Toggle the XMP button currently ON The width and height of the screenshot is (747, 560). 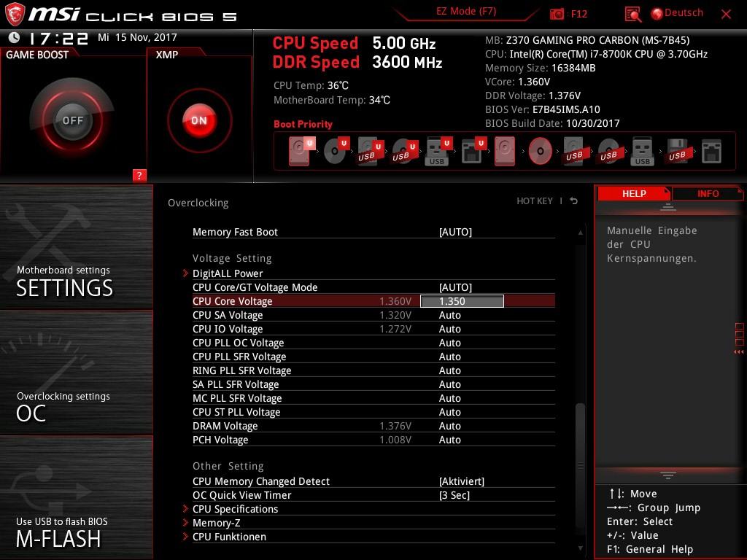coord(199,120)
